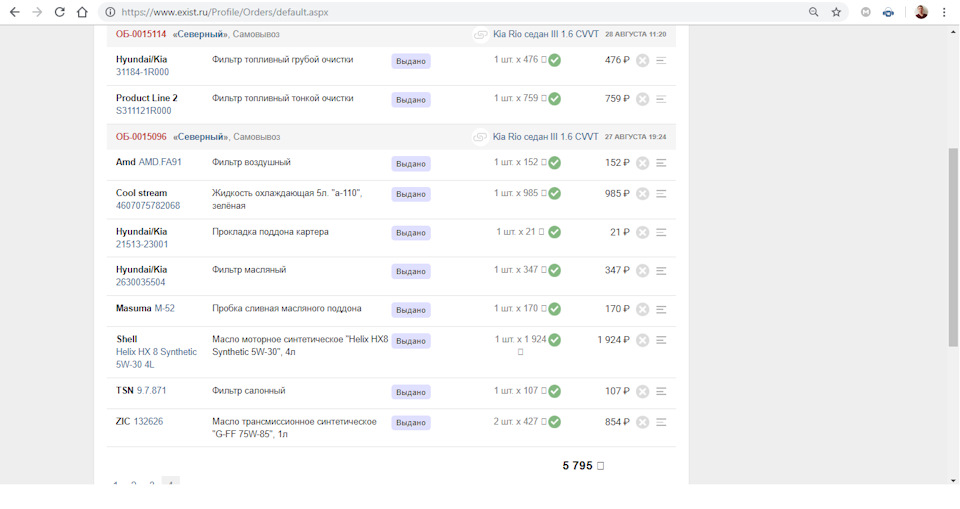Click Выдано status on Фильтр масляный row
The width and height of the screenshot is (960, 509).
pos(411,271)
